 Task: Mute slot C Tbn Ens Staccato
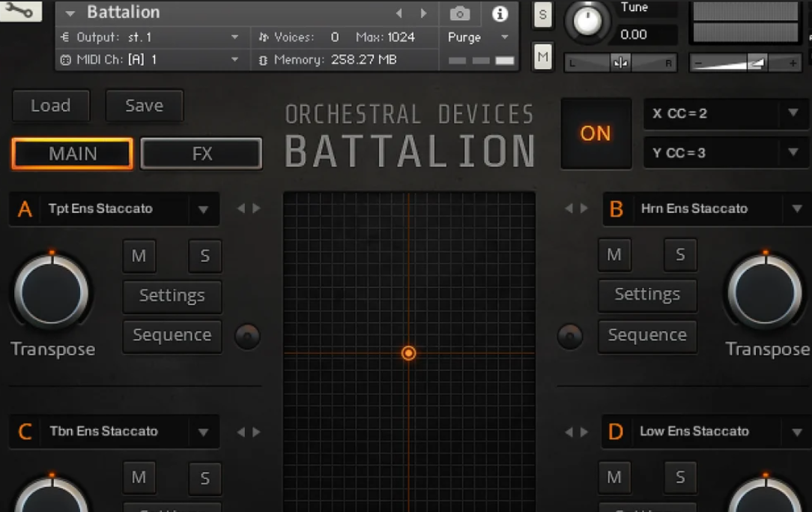[139, 478]
